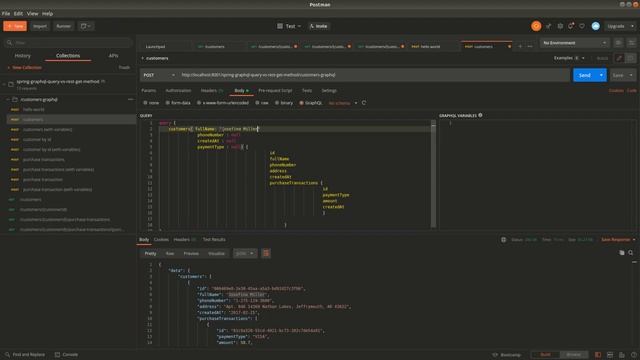Viewport: 640px width, 360px height.
Task: Open the Import dialog button
Action: point(40,26)
